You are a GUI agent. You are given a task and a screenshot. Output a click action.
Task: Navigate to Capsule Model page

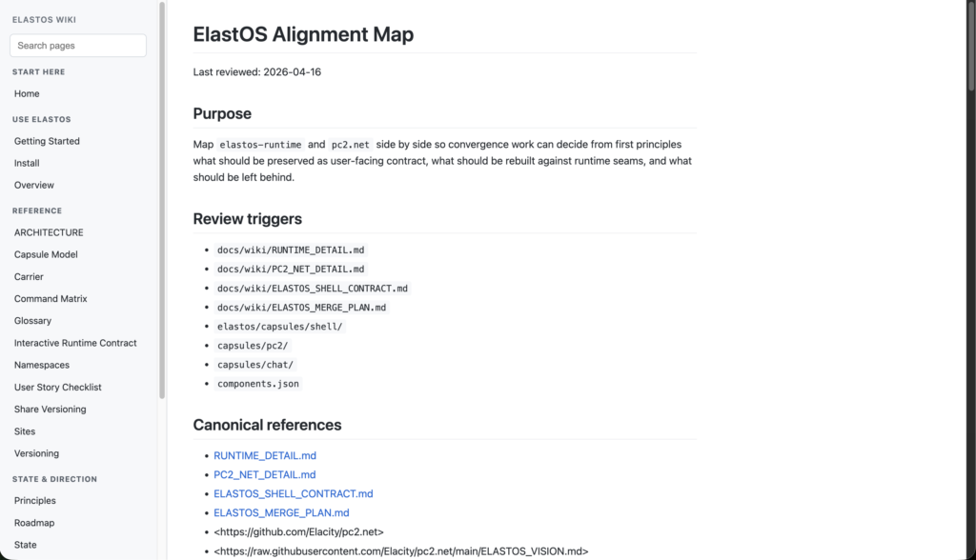pos(46,254)
